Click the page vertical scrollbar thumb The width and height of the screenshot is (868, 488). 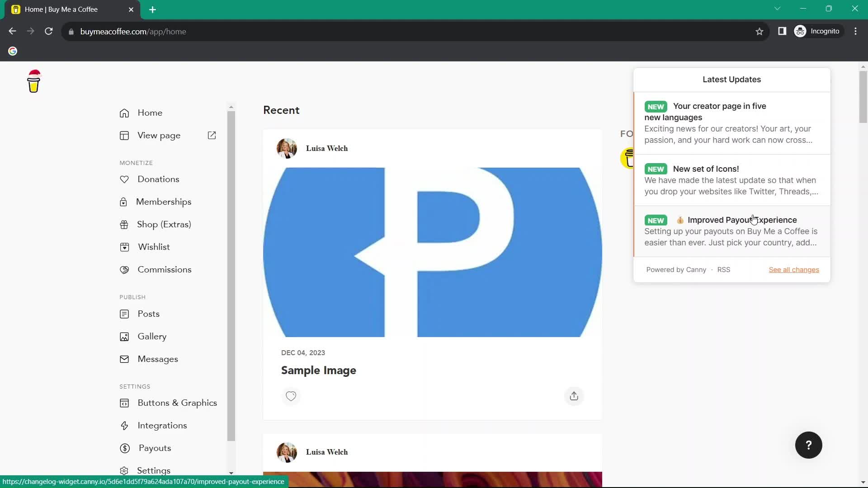coord(863,97)
